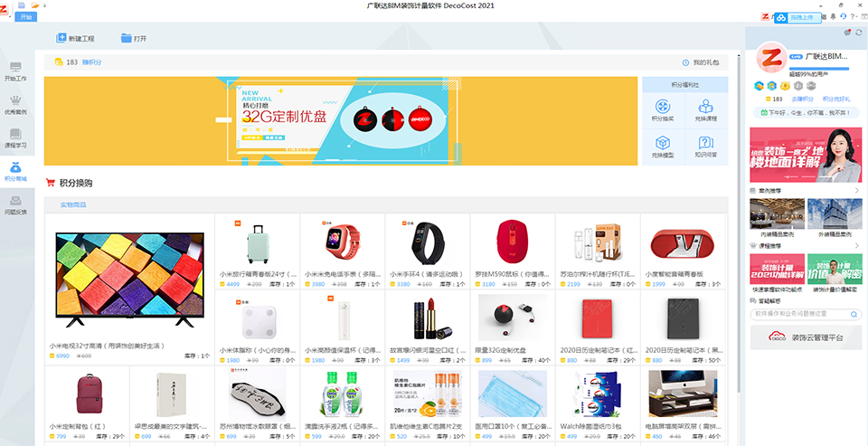
Task: Click the first blue hexagon badge
Action: point(759,85)
